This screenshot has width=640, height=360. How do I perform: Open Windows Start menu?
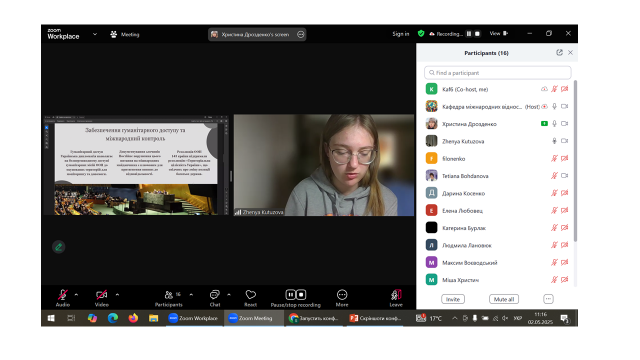click(51, 318)
